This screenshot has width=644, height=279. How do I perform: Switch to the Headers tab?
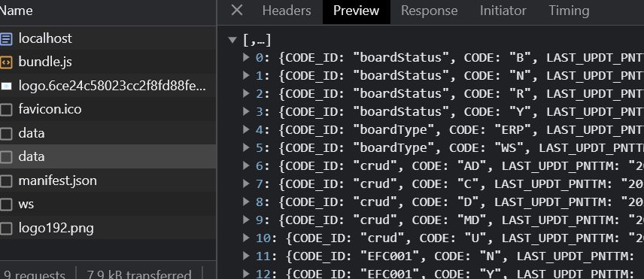(287, 11)
